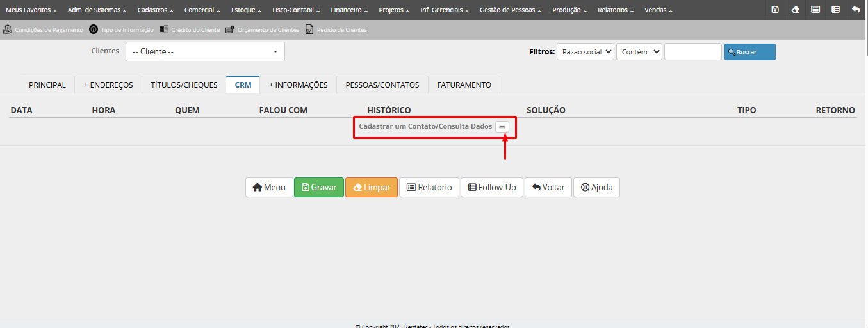Switch to the PESSOAS/CONTATOS tab
868x328 pixels.
(x=382, y=85)
